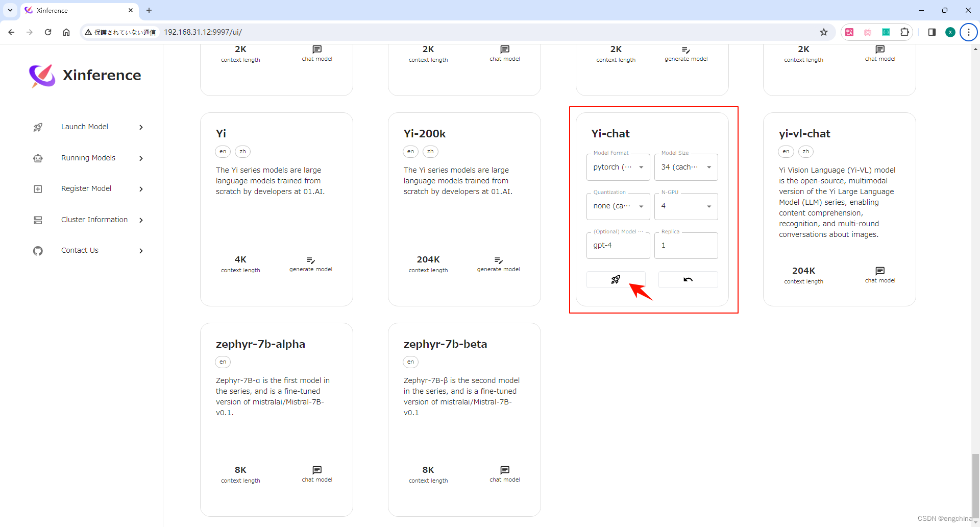Select the 204K context length on Yi-200k card
The image size is (980, 527).
pos(428,259)
